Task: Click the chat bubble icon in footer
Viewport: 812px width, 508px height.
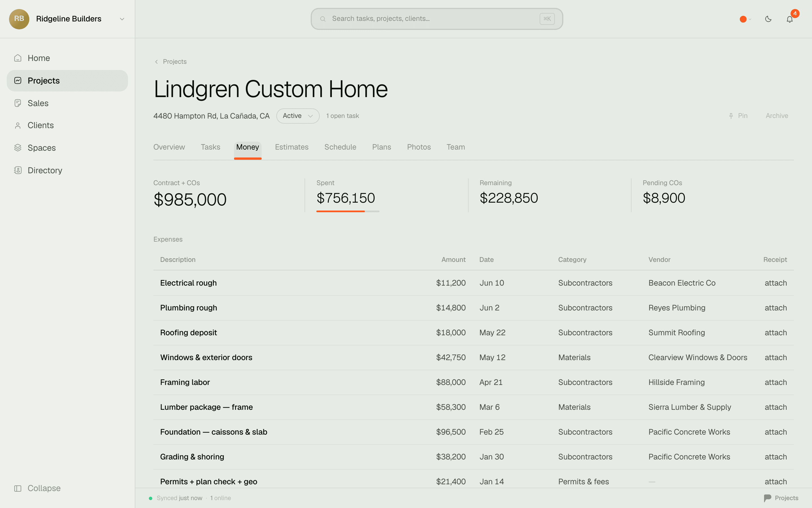Action: click(x=767, y=498)
